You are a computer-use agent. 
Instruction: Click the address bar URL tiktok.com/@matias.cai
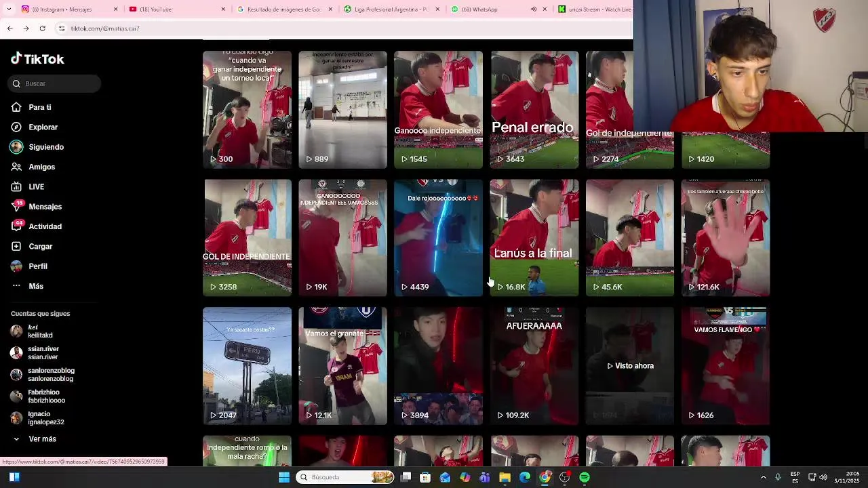click(105, 28)
